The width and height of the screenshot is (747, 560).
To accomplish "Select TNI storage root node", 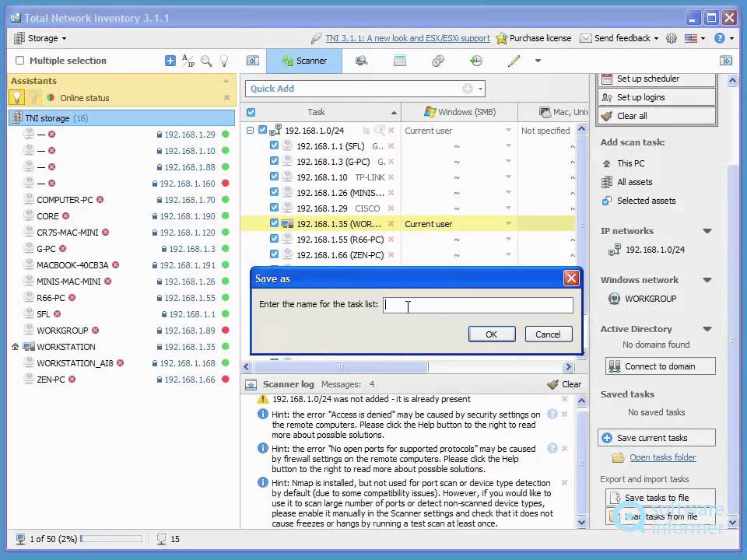I will point(122,117).
